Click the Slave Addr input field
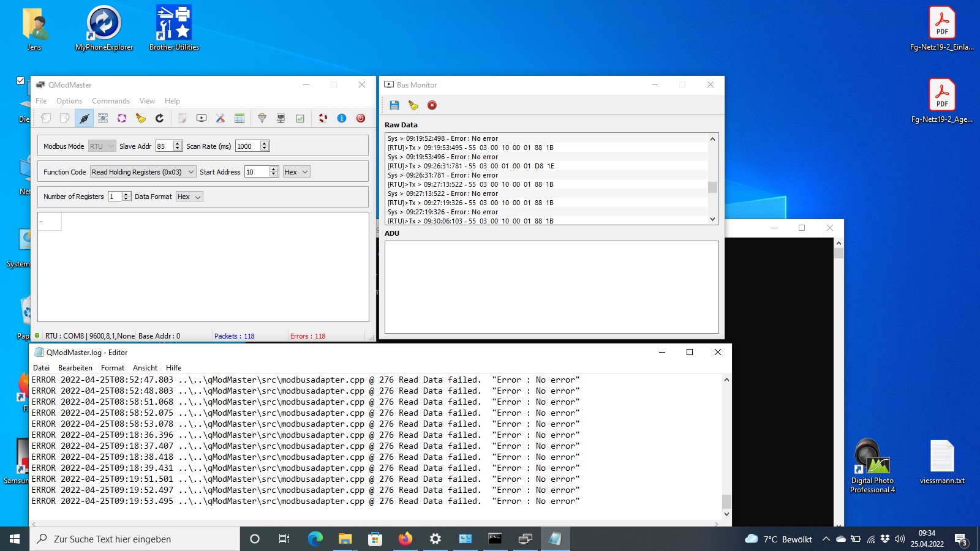The width and height of the screenshot is (980, 551). [164, 146]
